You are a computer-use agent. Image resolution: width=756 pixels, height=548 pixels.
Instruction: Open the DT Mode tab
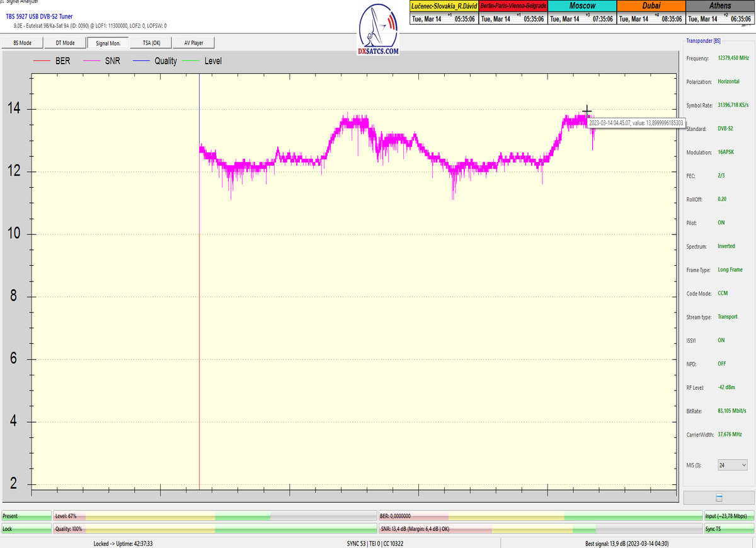tap(65, 43)
